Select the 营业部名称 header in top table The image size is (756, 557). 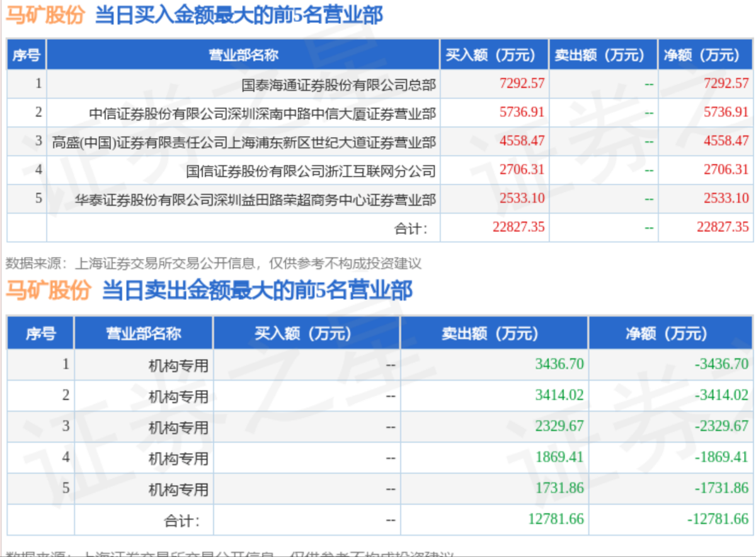tap(243, 55)
